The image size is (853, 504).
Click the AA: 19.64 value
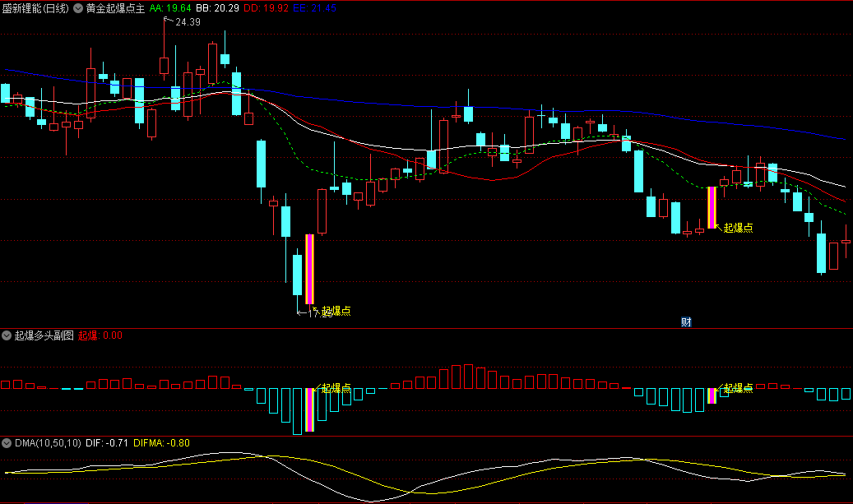tap(170, 8)
